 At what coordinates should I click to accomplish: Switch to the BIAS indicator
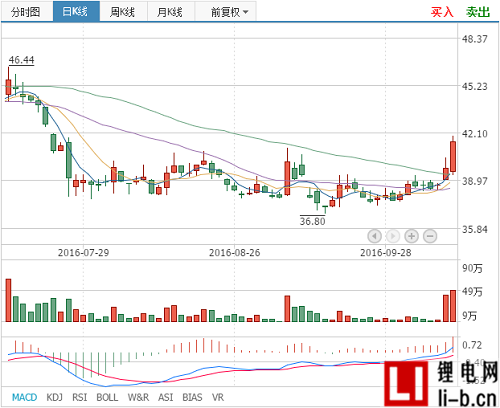192,397
